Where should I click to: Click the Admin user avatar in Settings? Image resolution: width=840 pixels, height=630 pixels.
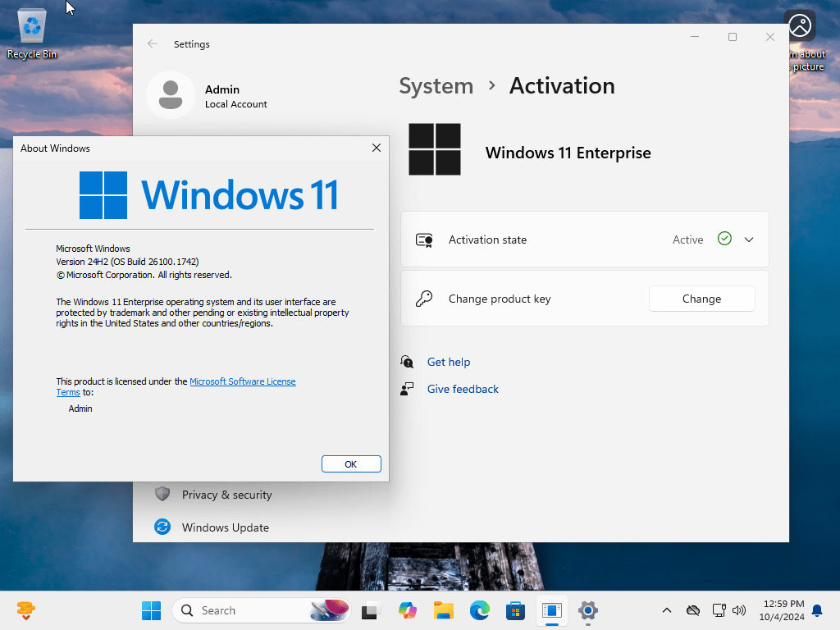[x=171, y=95]
